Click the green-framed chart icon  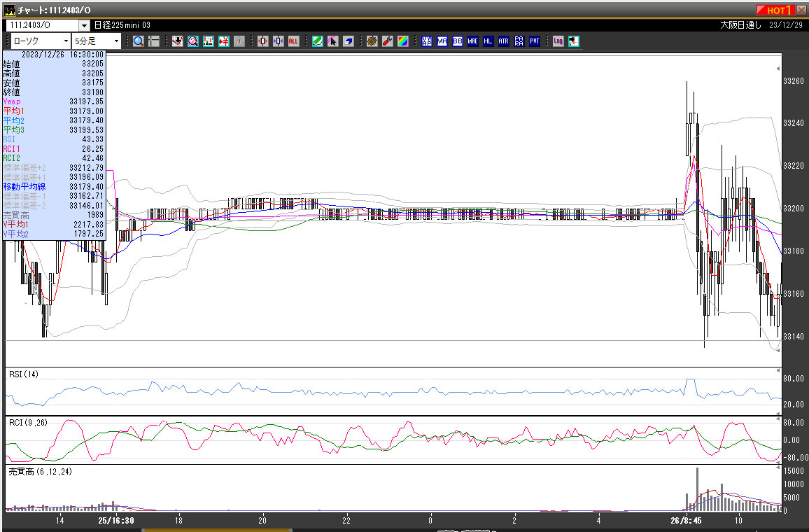point(209,41)
